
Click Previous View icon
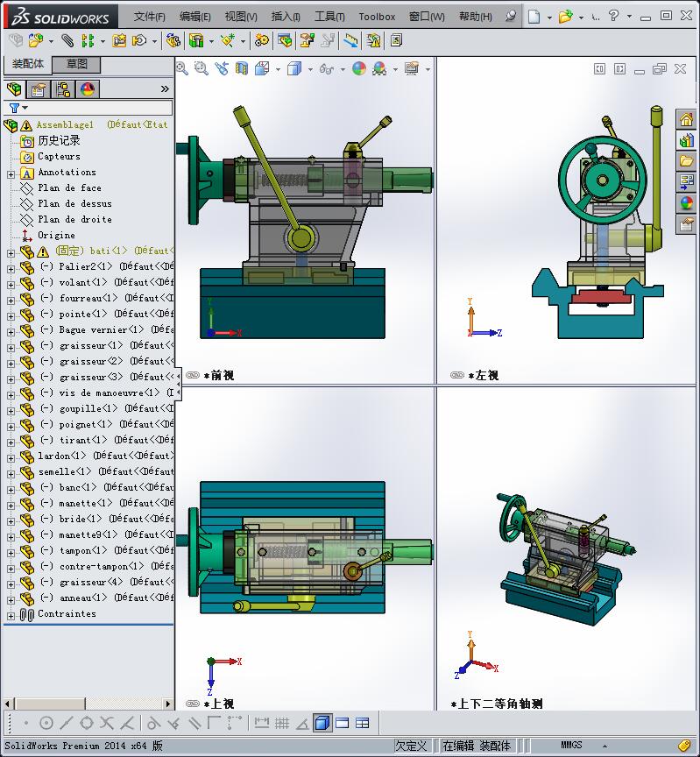(x=222, y=68)
